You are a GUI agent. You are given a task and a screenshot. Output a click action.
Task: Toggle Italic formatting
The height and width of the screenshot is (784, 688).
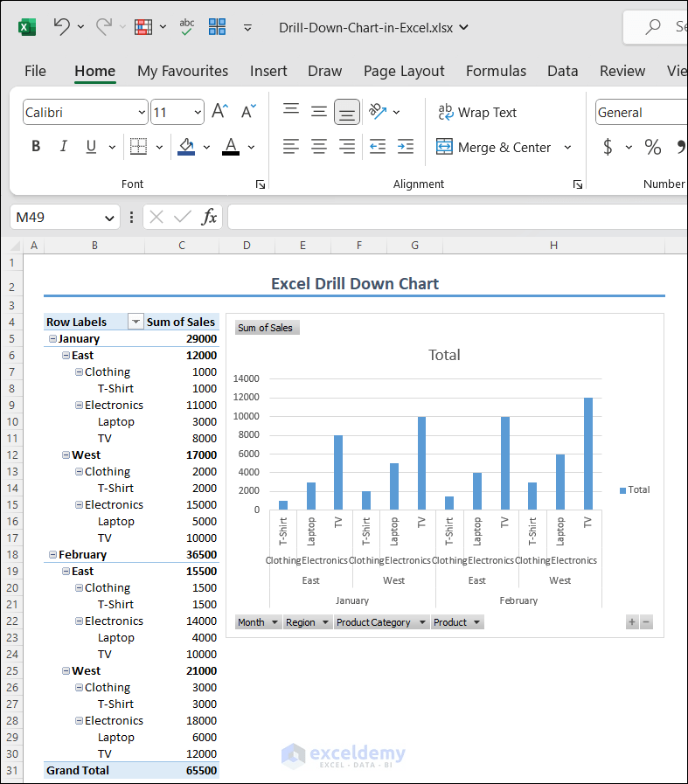point(64,146)
